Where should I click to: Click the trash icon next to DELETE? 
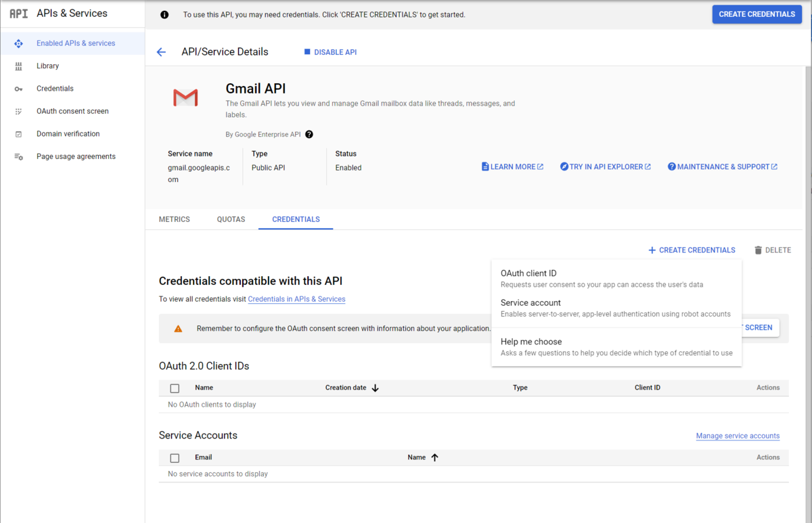(758, 250)
